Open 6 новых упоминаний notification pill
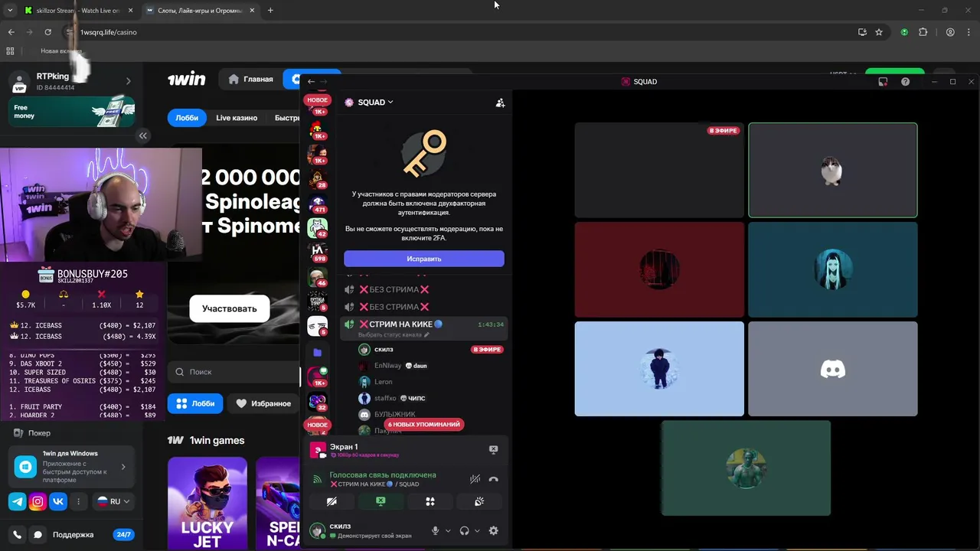This screenshot has height=551, width=980. 423,424
